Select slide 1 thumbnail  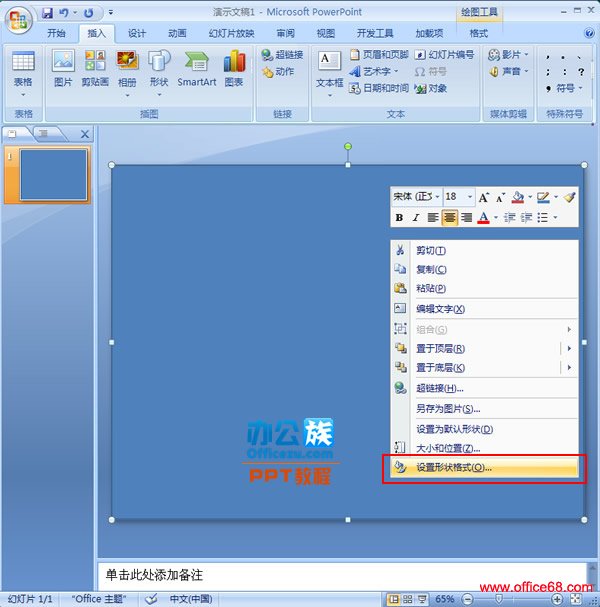[53, 175]
